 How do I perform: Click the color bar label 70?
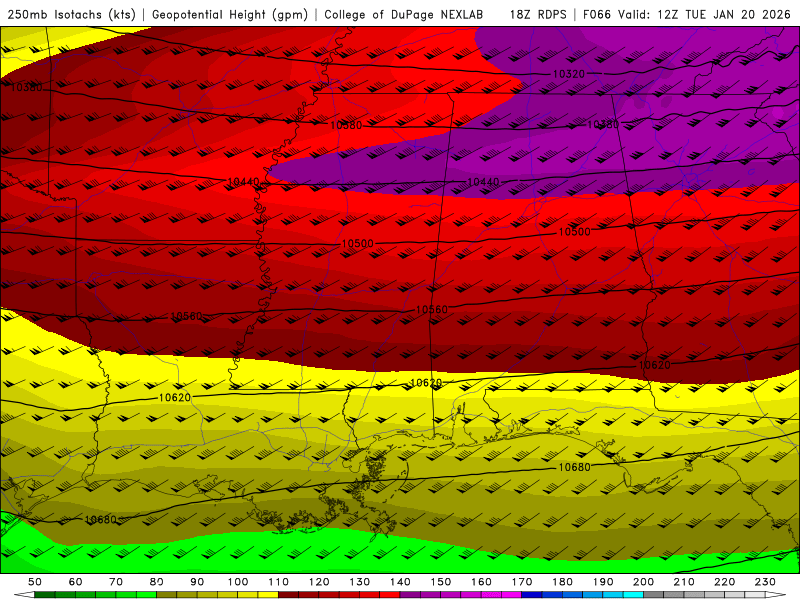click(116, 582)
